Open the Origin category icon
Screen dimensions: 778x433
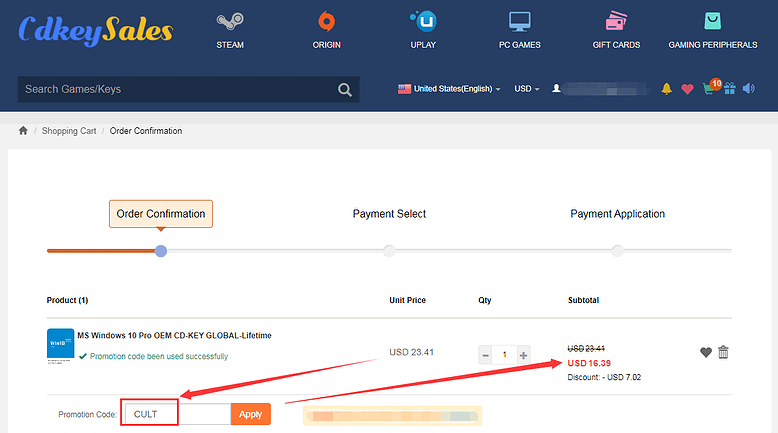pyautogui.click(x=326, y=21)
